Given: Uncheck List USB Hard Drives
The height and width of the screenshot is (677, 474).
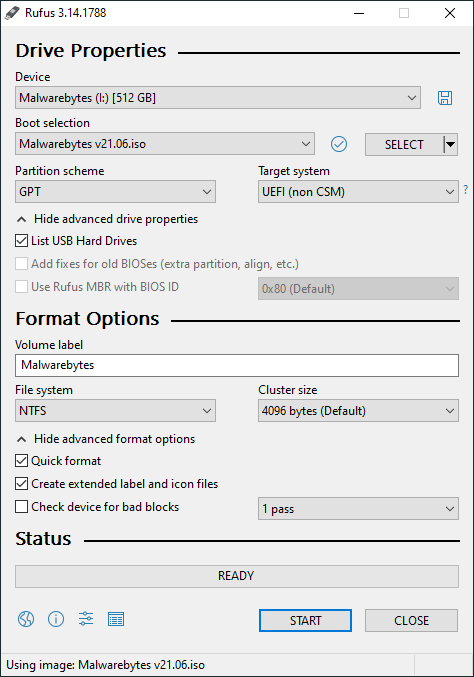Looking at the screenshot, I should pyautogui.click(x=22, y=240).
